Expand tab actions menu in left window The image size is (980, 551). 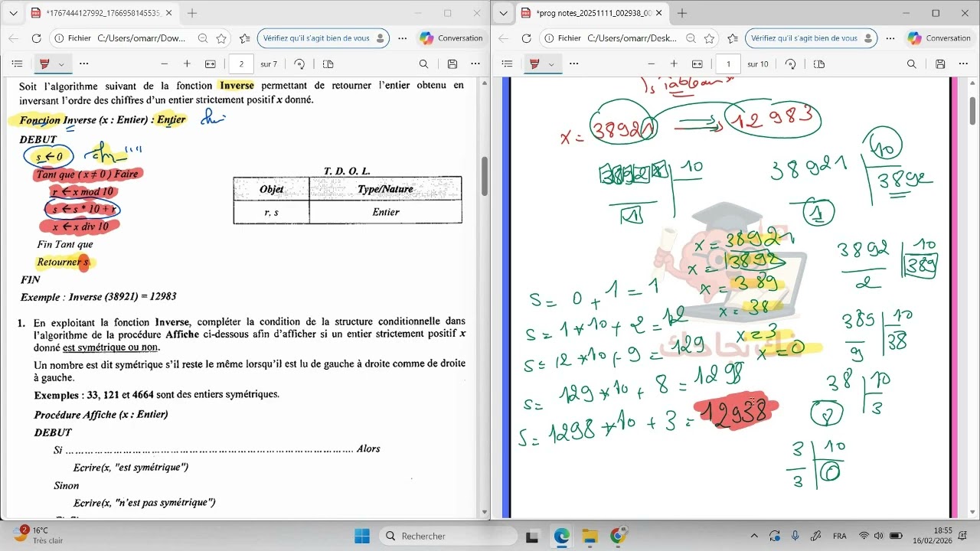(x=14, y=13)
